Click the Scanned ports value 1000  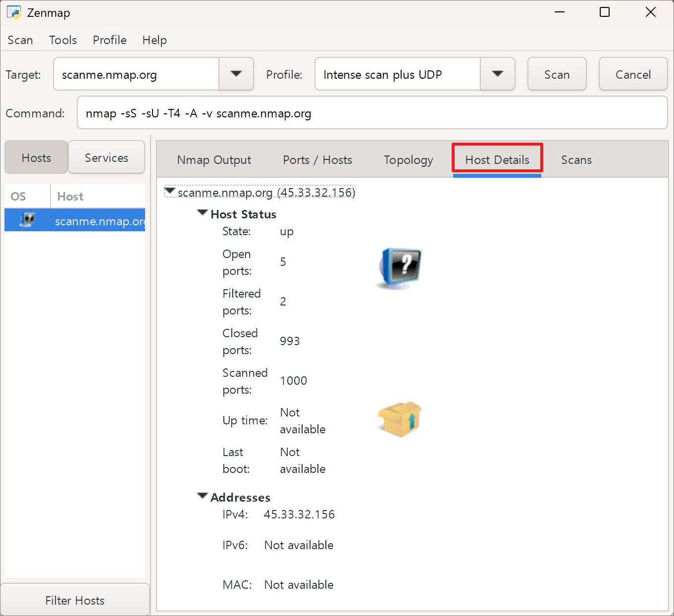pyautogui.click(x=294, y=381)
